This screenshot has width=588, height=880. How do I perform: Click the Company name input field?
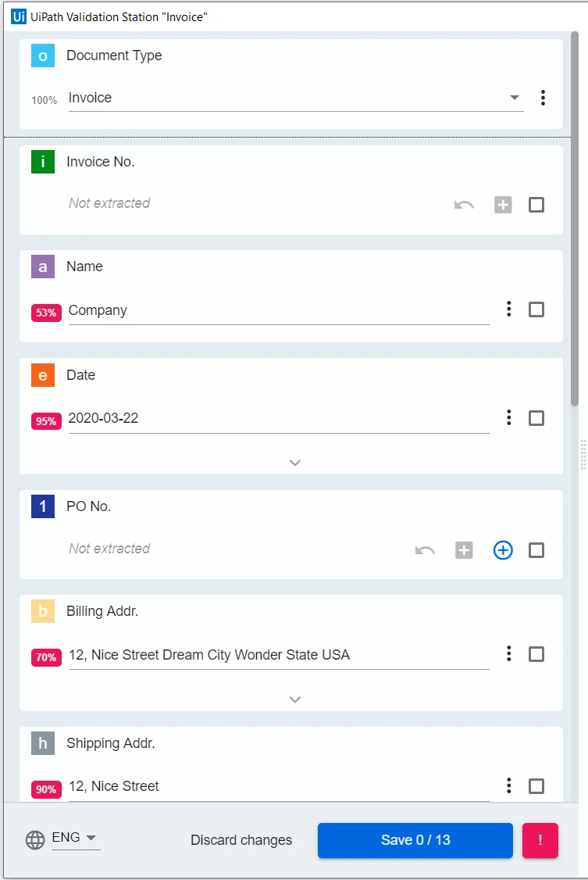(279, 310)
